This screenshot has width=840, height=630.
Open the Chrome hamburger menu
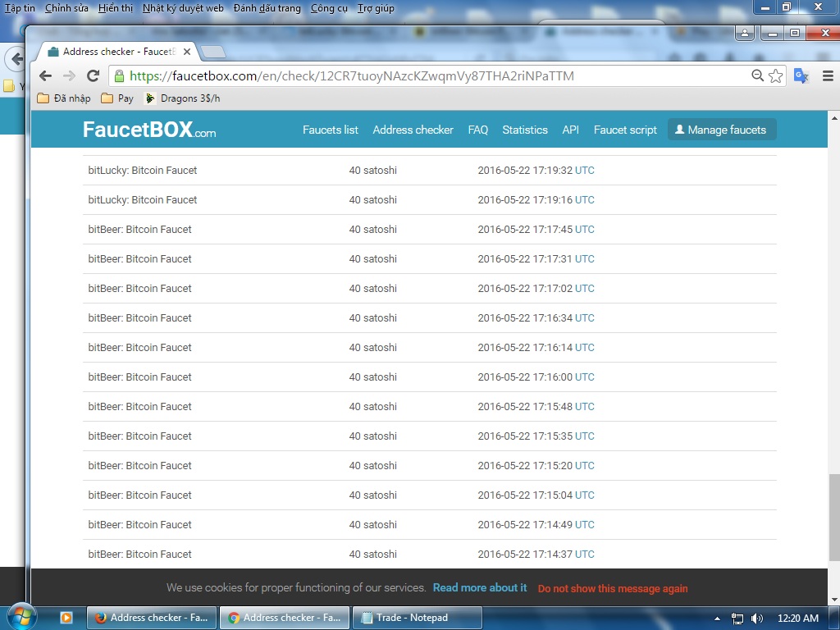pyautogui.click(x=828, y=76)
